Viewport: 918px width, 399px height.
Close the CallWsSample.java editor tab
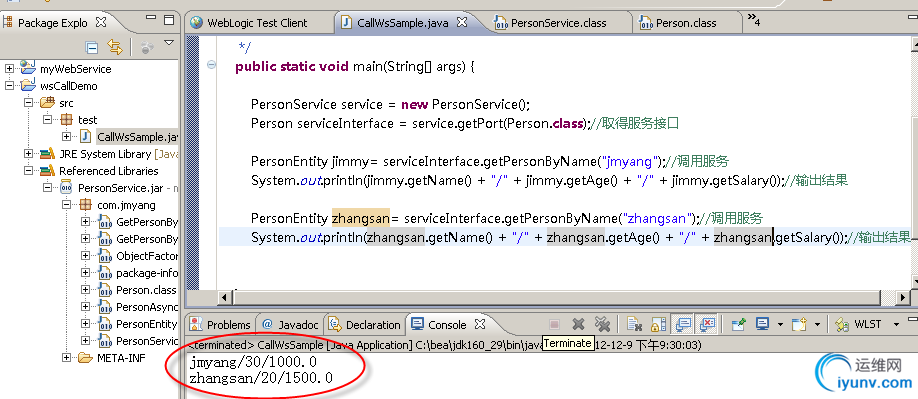tap(462, 23)
